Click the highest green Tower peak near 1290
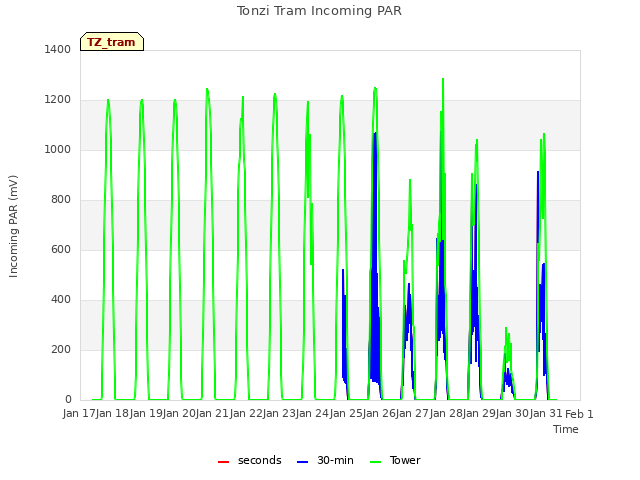 [x=443, y=79]
